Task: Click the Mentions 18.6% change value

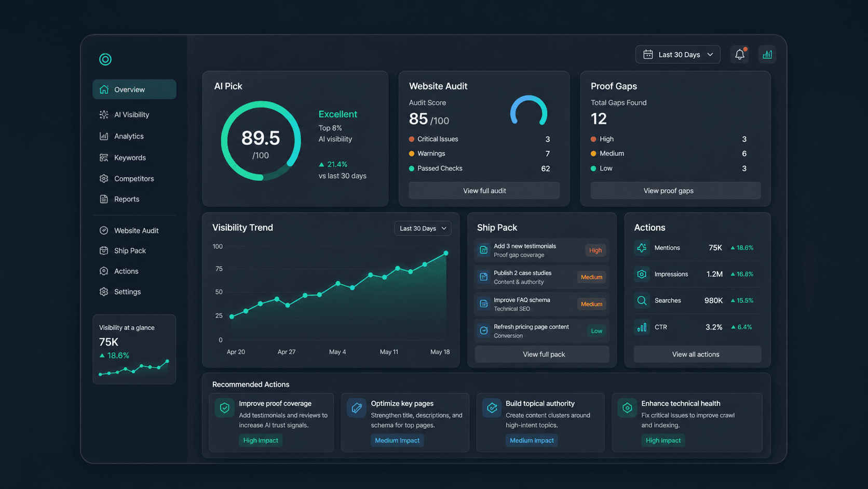Action: coord(742,248)
